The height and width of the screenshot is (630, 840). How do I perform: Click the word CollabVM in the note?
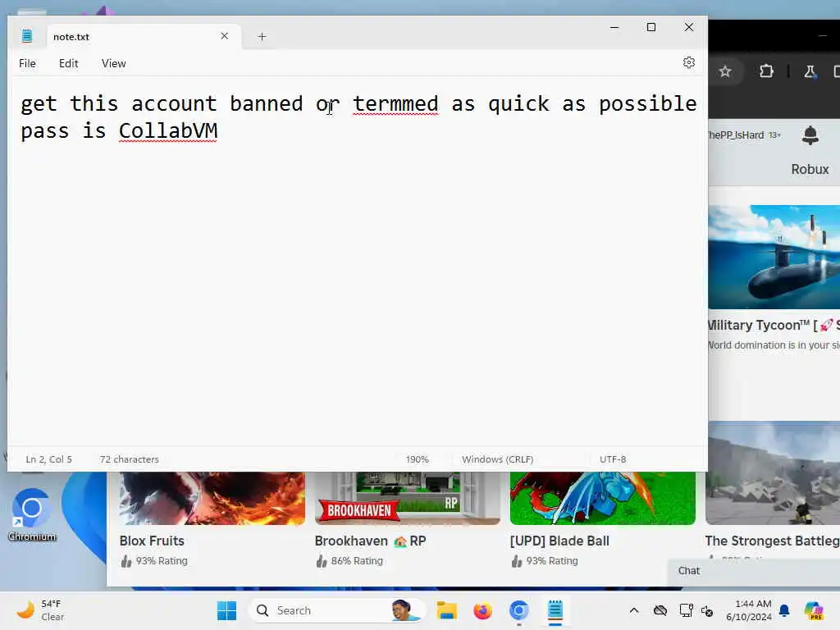[167, 130]
